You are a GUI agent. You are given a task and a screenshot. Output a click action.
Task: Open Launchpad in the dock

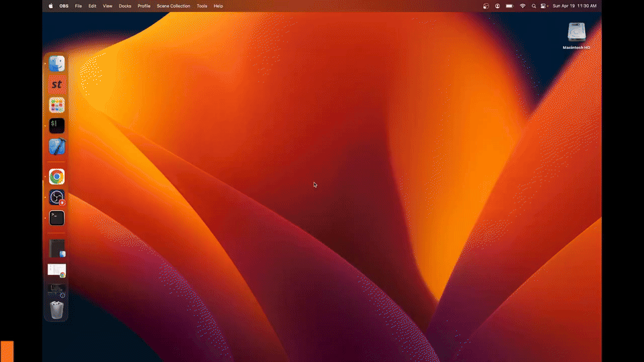click(57, 105)
